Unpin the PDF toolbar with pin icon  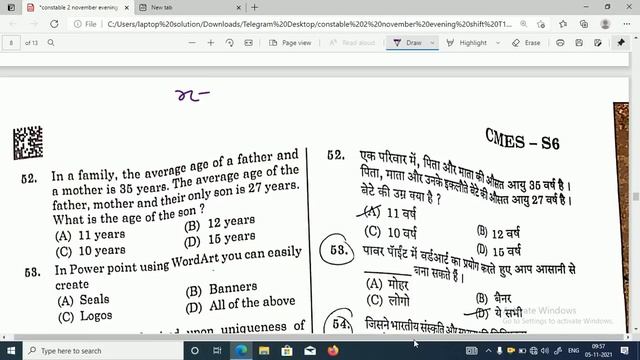click(x=621, y=42)
